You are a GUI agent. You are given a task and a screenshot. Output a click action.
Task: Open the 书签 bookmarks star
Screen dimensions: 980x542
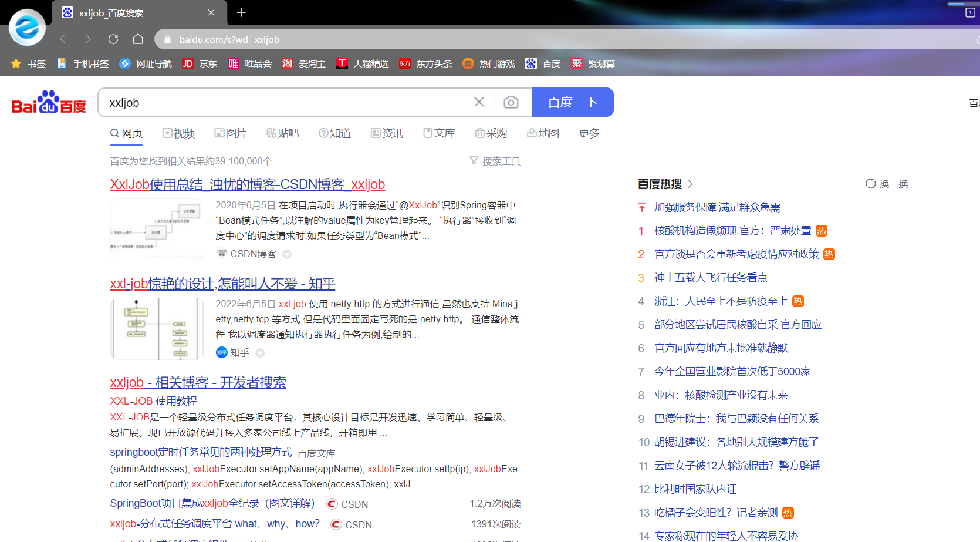28,63
